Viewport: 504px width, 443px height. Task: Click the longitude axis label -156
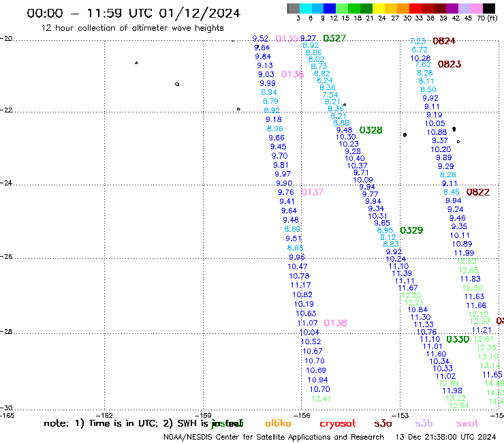tap(302, 415)
